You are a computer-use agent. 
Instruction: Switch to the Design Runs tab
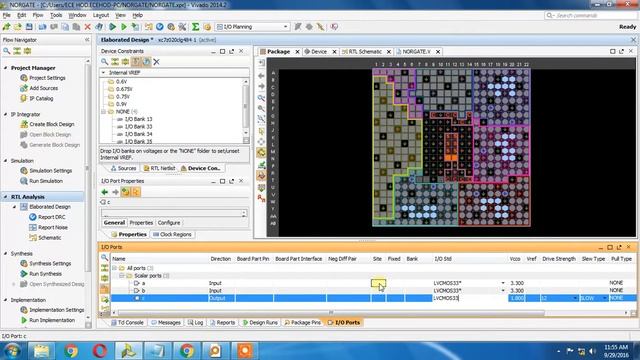(260, 322)
